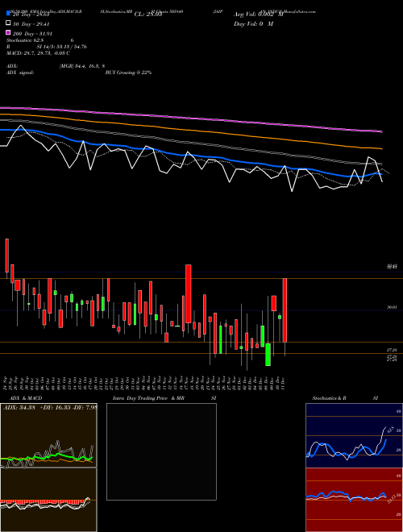Click the 'Intra Day Trading Price & MR' title

tap(148, 398)
